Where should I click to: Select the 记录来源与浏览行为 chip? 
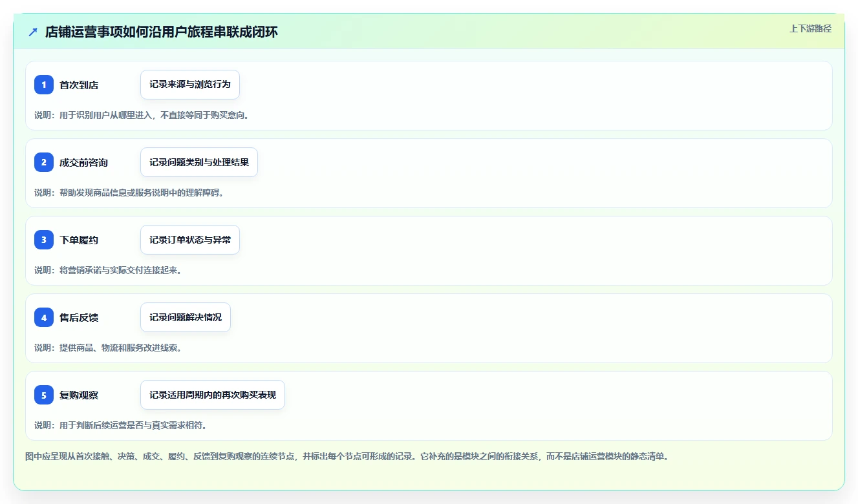click(x=190, y=85)
